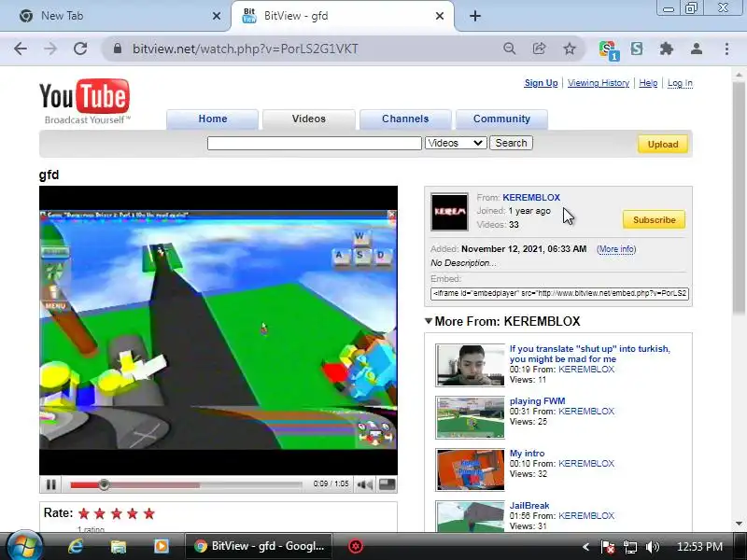Go back using the browser back arrow
This screenshot has height=560, width=747.
click(x=21, y=49)
